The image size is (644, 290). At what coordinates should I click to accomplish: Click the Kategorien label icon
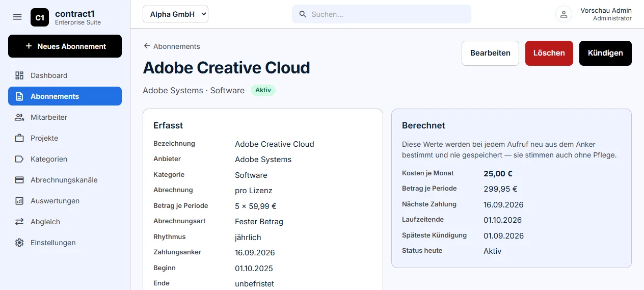(19, 159)
